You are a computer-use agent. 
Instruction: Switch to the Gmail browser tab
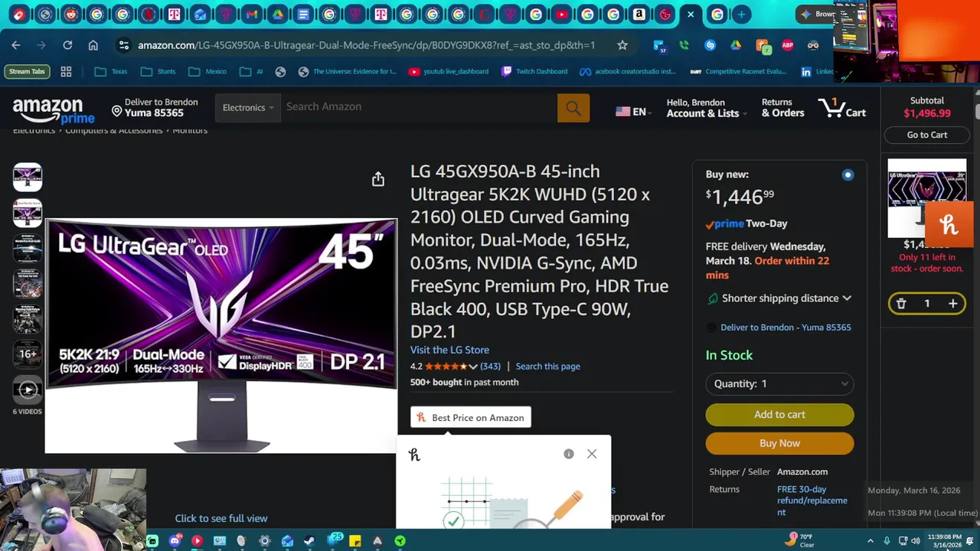pos(251,14)
